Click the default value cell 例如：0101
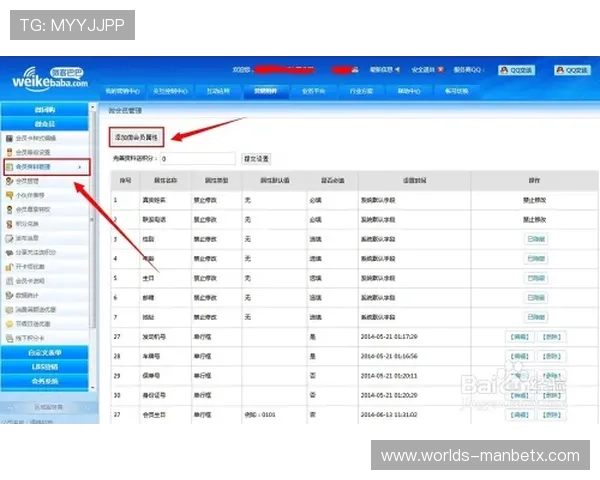Screen dimensions: 600x480 (260, 415)
